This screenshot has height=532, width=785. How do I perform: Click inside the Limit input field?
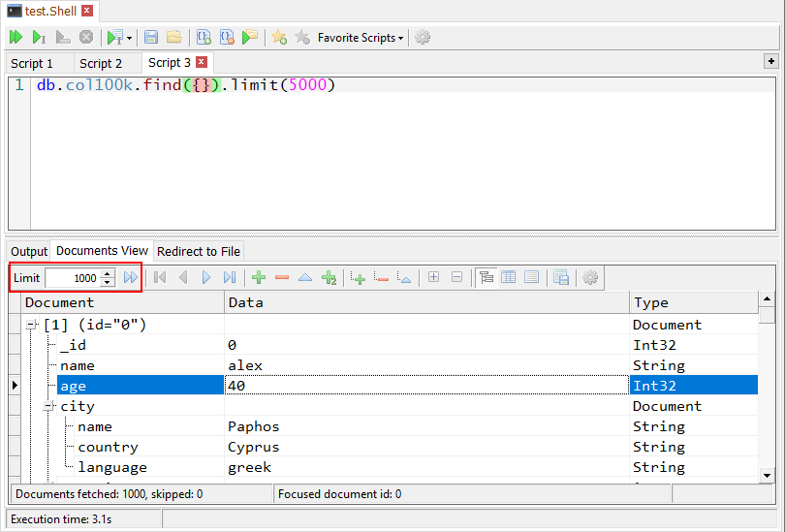pyautogui.click(x=73, y=278)
